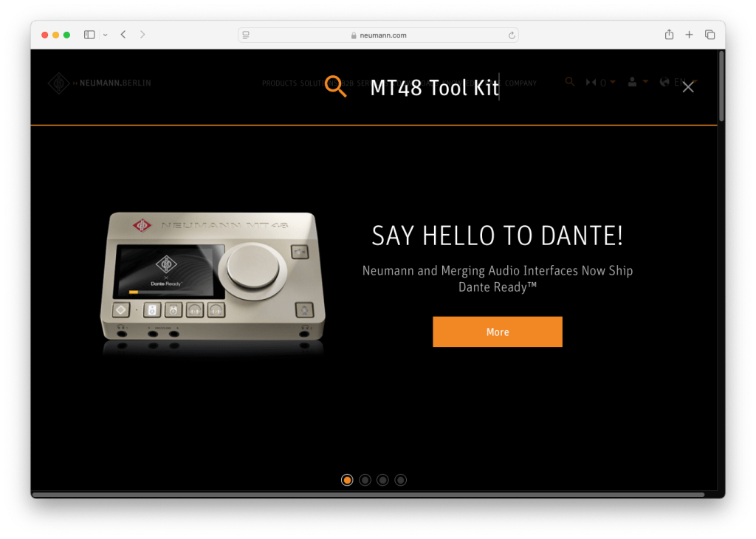Click the neumann.com address bar
756x539 pixels.
[378, 35]
